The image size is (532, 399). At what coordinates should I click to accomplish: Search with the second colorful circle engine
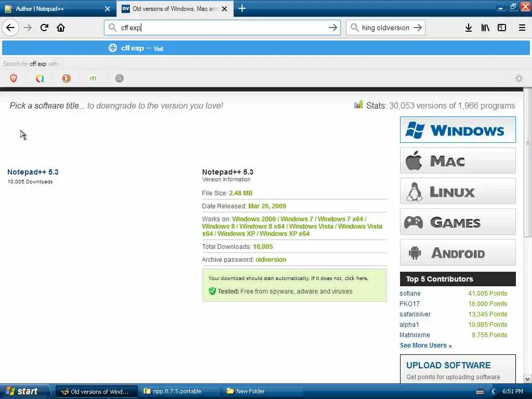click(x=40, y=79)
